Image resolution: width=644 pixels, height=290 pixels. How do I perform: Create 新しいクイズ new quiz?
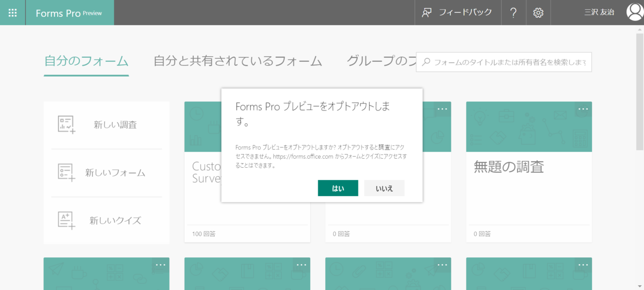[x=107, y=220]
